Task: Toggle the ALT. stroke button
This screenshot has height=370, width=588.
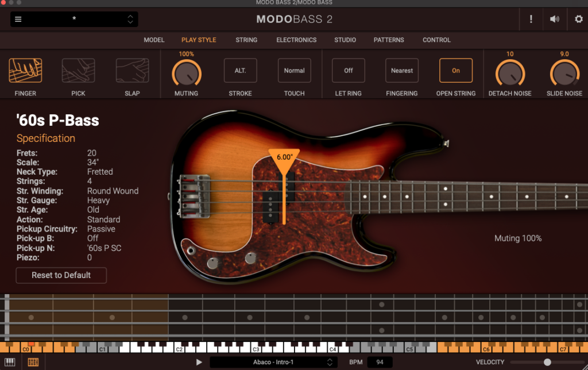Action: (x=240, y=71)
